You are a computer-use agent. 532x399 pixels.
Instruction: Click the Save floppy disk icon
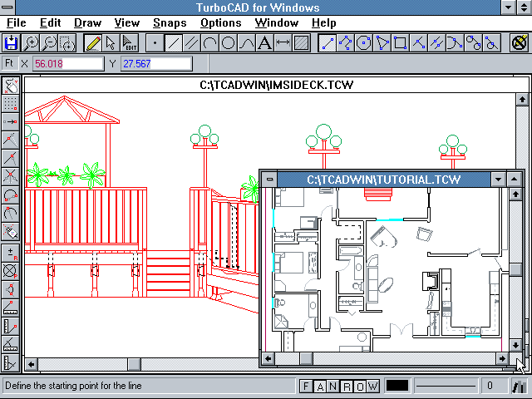(x=11, y=43)
